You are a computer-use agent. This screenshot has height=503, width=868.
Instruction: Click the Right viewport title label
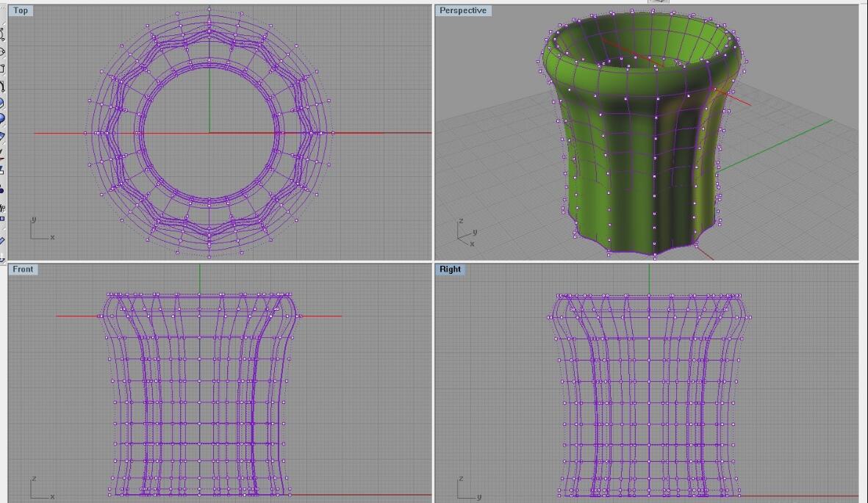point(450,269)
